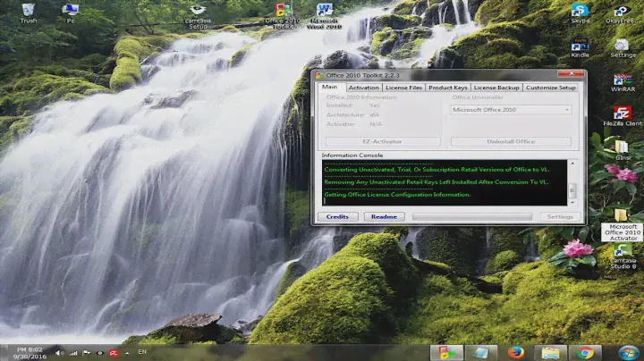Image resolution: width=644 pixels, height=361 pixels.
Task: Expand the Microsoft Office 2010 uninstaller dropdown
Action: tap(511, 109)
